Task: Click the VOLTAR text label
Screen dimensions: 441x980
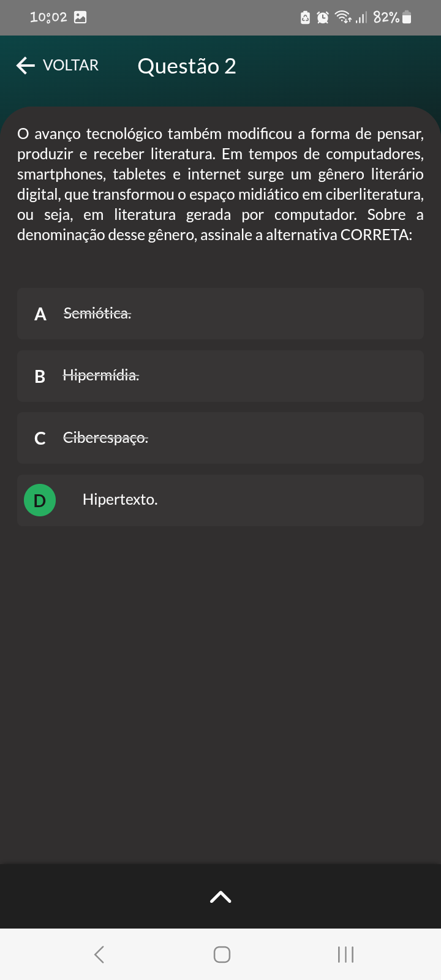Action: (70, 66)
